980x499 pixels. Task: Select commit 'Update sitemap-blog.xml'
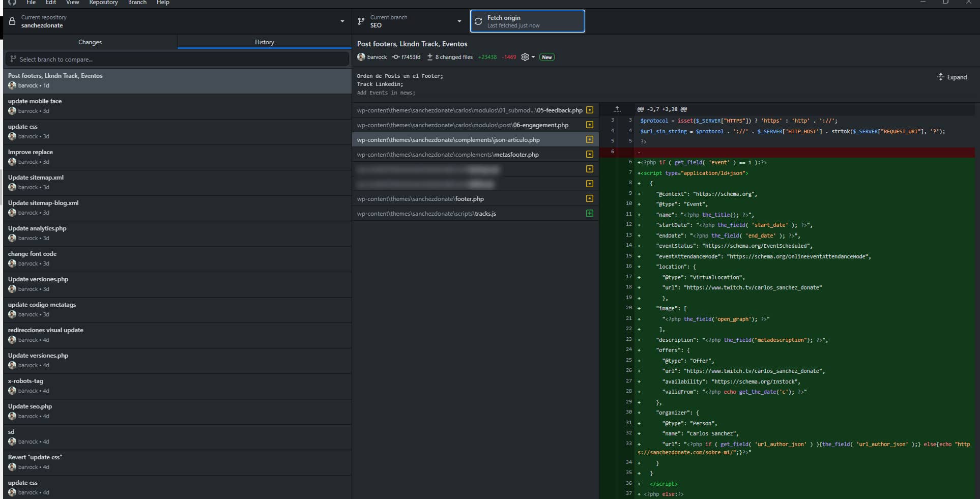tap(177, 208)
